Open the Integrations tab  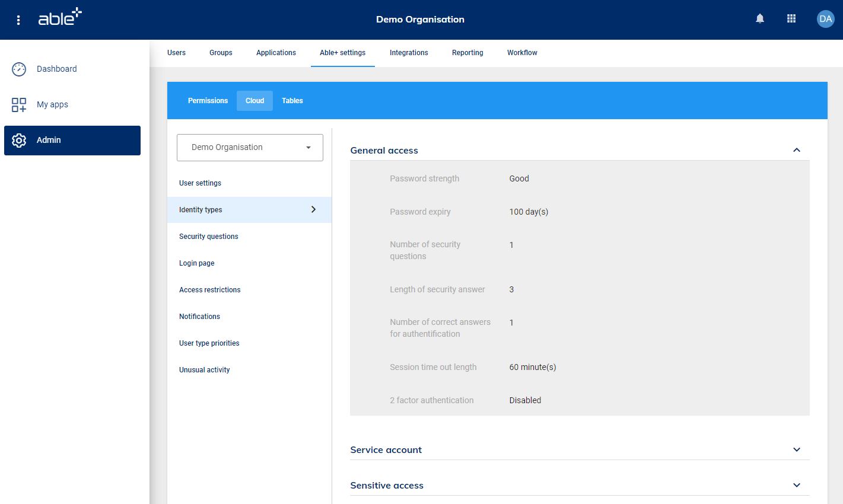(409, 53)
